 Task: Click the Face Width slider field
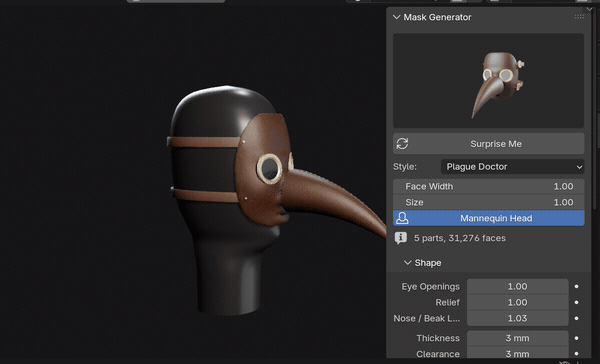[489, 186]
